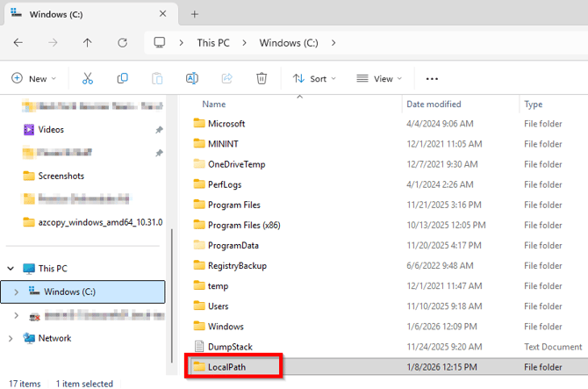Image resolution: width=588 pixels, height=389 pixels.
Task: Navigate back with the back arrow
Action: [x=18, y=42]
